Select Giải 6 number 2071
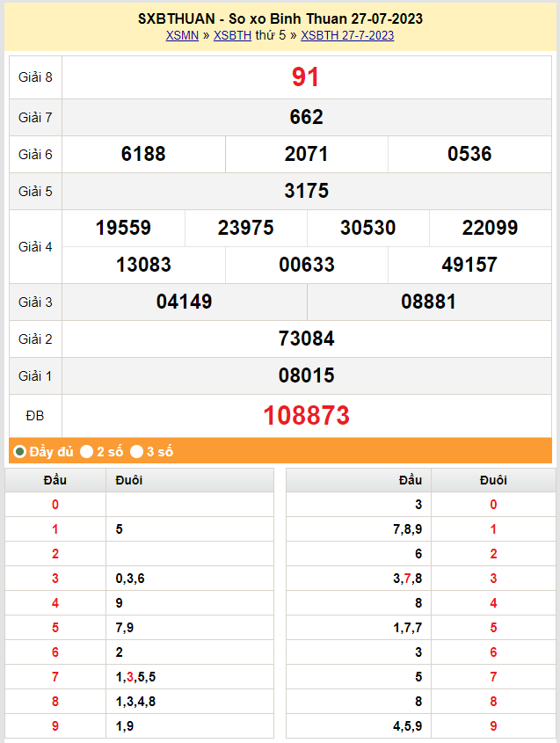 pos(306,154)
